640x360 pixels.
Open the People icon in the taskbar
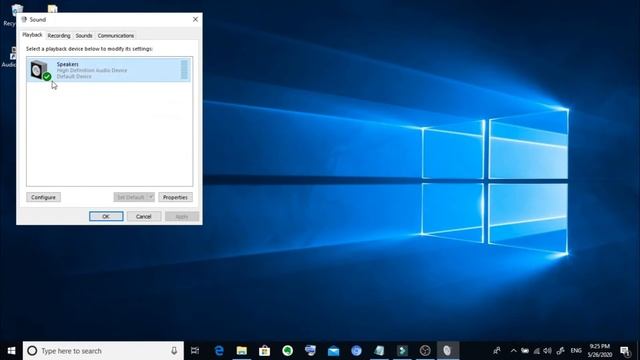tap(497, 351)
